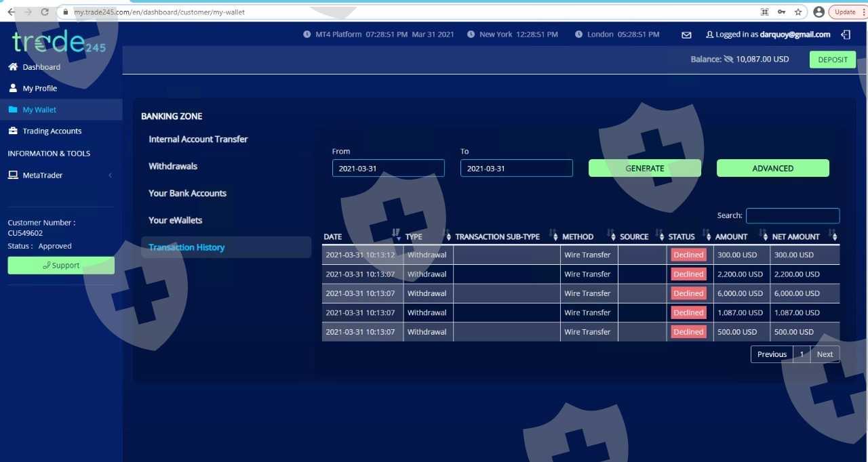Image resolution: width=868 pixels, height=462 pixels.
Task: Click the green DEPOSIT button
Action: (x=833, y=60)
